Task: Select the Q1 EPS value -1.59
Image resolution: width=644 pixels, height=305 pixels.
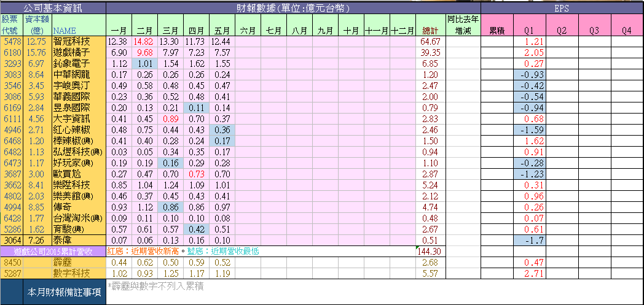Action: pyautogui.click(x=530, y=130)
